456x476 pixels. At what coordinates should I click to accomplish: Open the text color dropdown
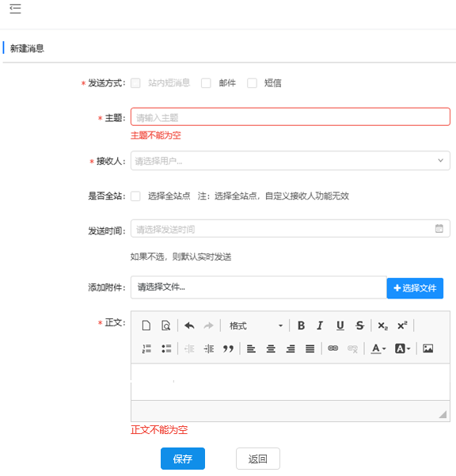click(378, 348)
